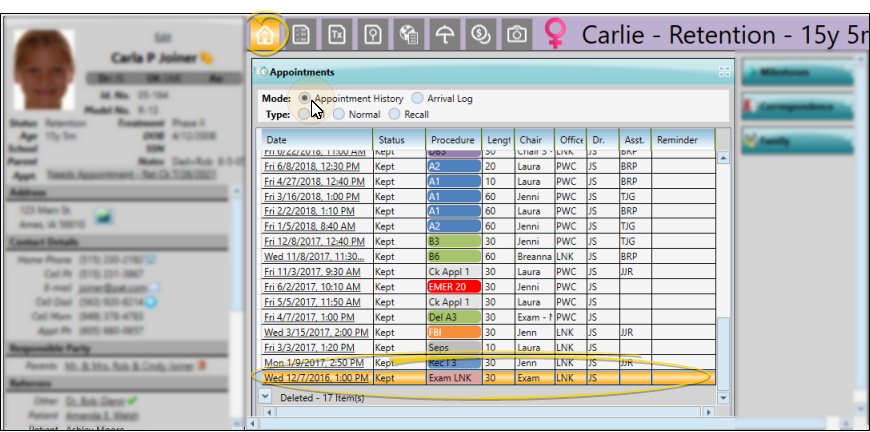
Task: Sort by the Asst. column header
Action: click(635, 140)
